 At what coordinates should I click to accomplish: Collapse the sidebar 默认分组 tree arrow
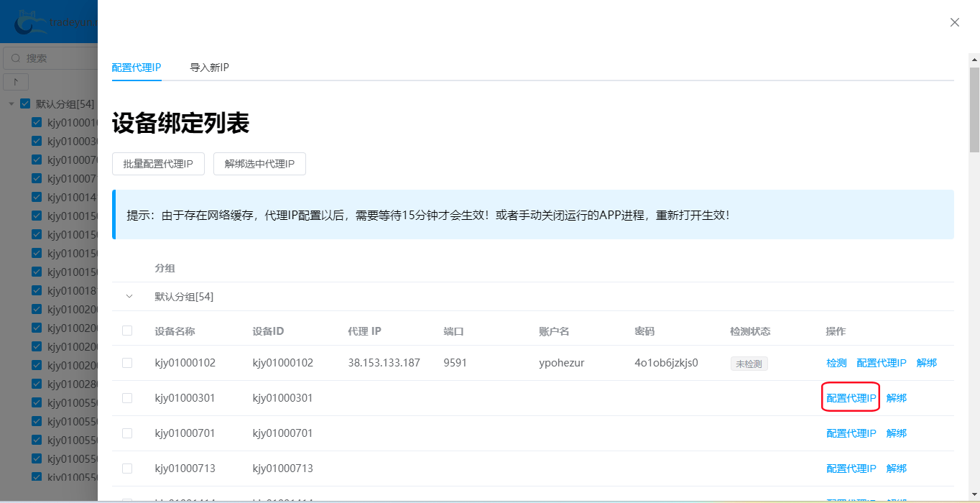11,103
